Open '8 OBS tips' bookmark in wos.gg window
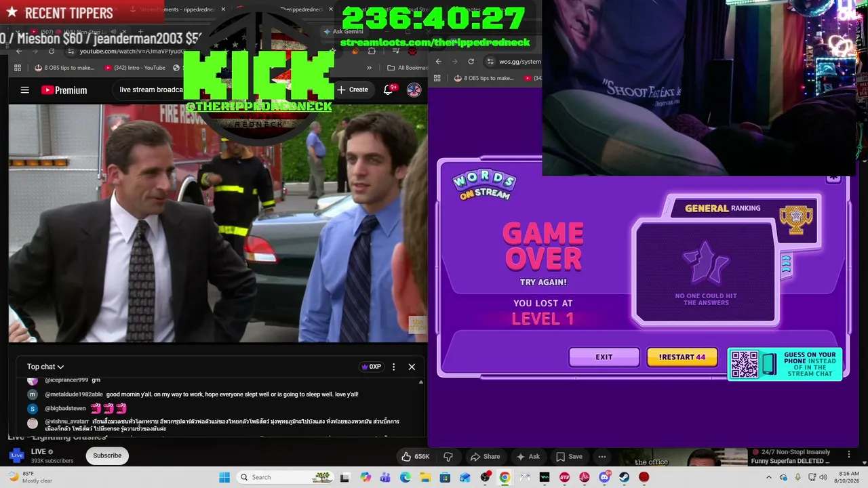 484,78
